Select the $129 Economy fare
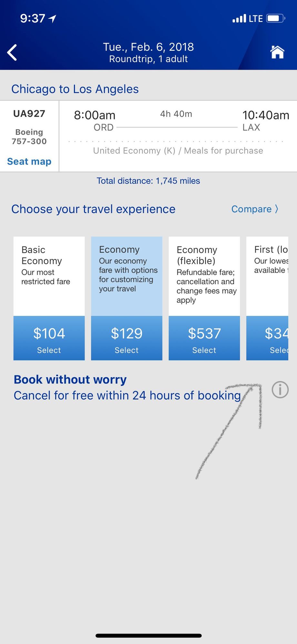Screen dimensions: 297x644 tap(127, 338)
